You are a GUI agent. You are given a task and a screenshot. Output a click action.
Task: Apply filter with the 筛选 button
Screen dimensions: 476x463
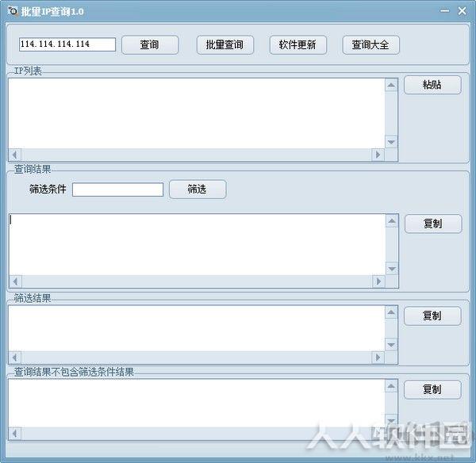tap(198, 189)
